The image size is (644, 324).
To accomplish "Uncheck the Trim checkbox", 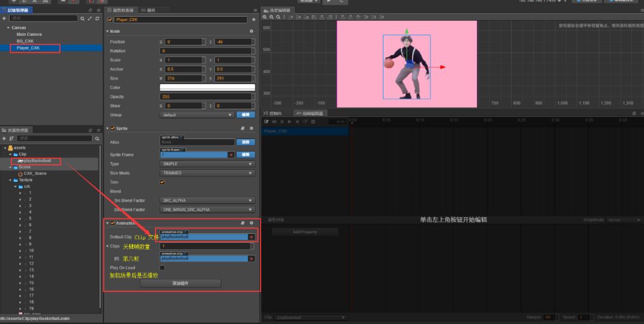I will pos(162,182).
